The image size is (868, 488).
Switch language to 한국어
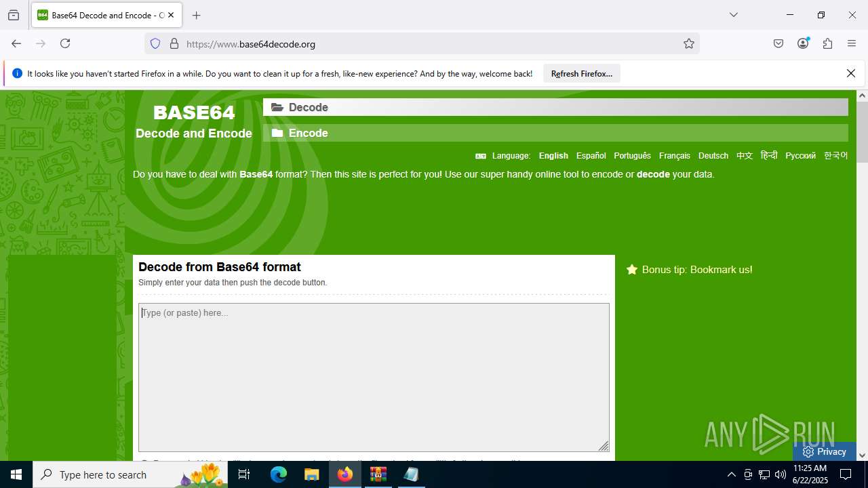point(835,156)
